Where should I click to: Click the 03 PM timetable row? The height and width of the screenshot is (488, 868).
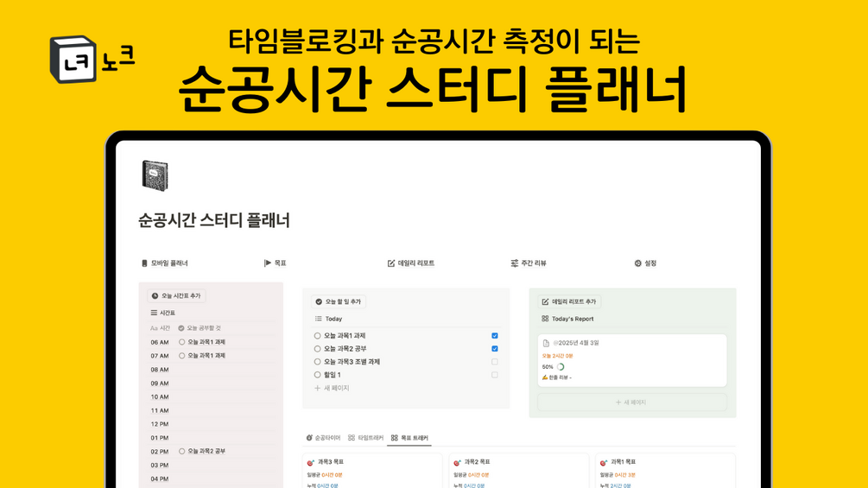pos(212,466)
